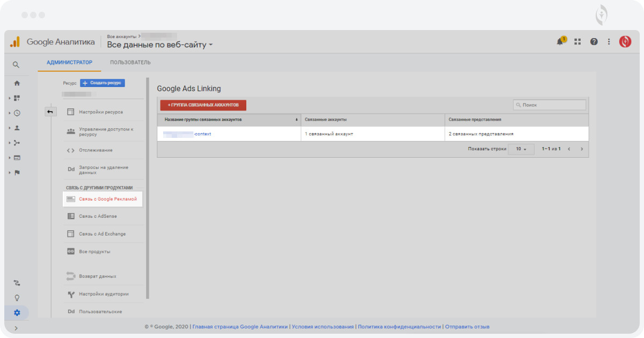The height and width of the screenshot is (338, 644).
Task: Sort by 'Название группы связанных аккаунтов' column header
Action: click(x=203, y=120)
